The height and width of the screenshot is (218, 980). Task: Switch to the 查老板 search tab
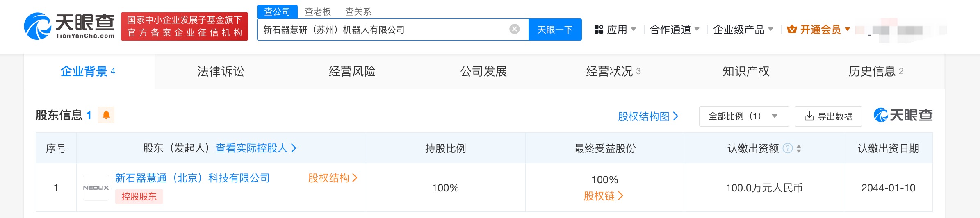pos(318,11)
